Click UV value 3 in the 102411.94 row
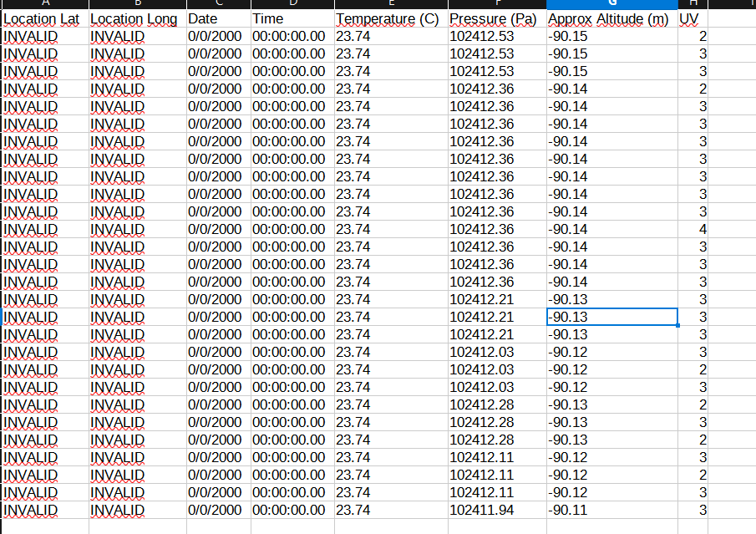756x534 pixels. pyautogui.click(x=693, y=510)
